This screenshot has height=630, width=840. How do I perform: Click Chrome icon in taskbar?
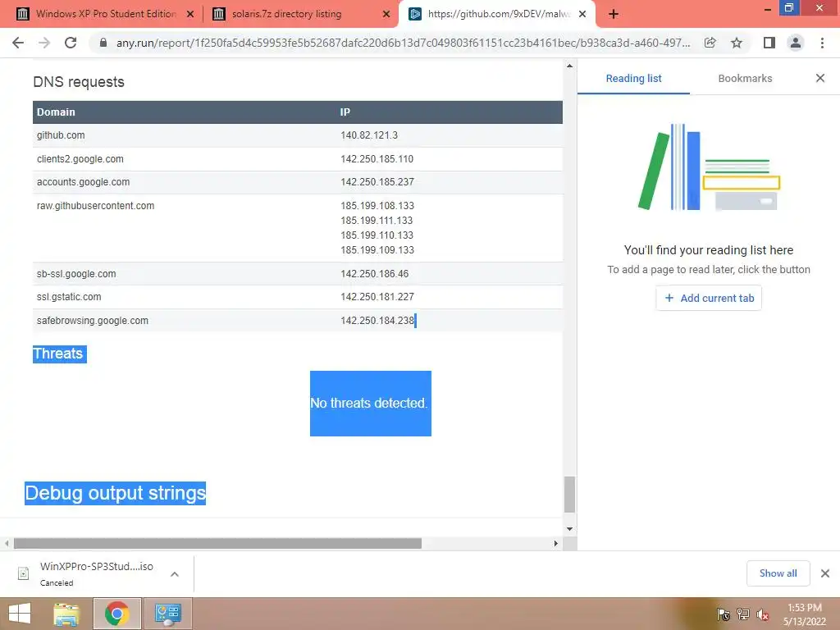117,614
